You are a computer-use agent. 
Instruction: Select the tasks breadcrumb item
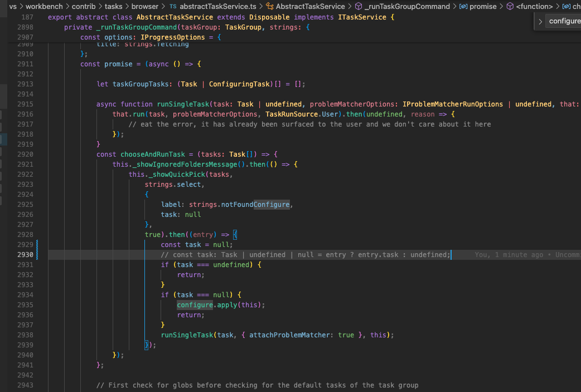pos(113,6)
